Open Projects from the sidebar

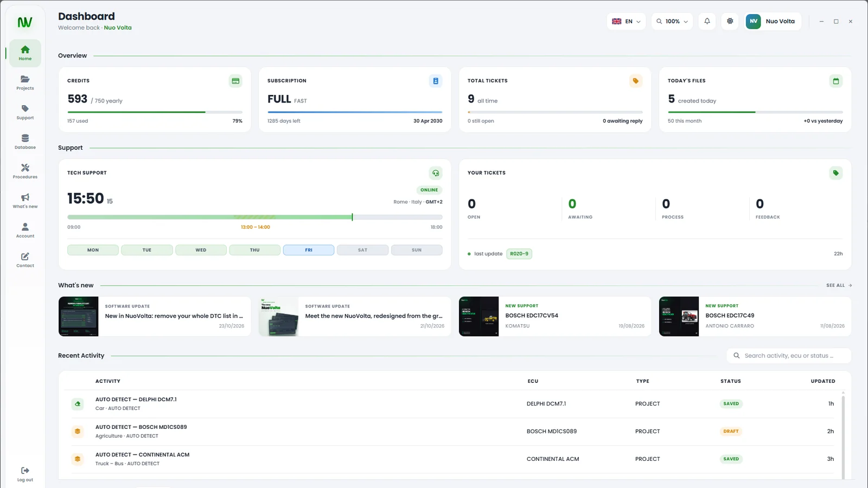tap(25, 82)
